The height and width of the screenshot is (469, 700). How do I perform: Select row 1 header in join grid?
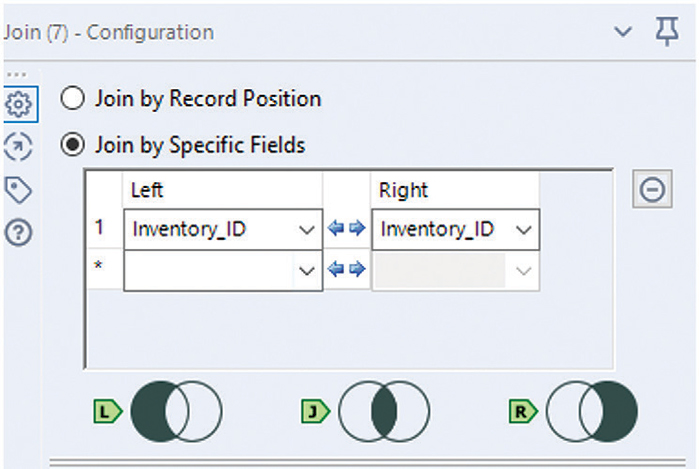(x=100, y=229)
